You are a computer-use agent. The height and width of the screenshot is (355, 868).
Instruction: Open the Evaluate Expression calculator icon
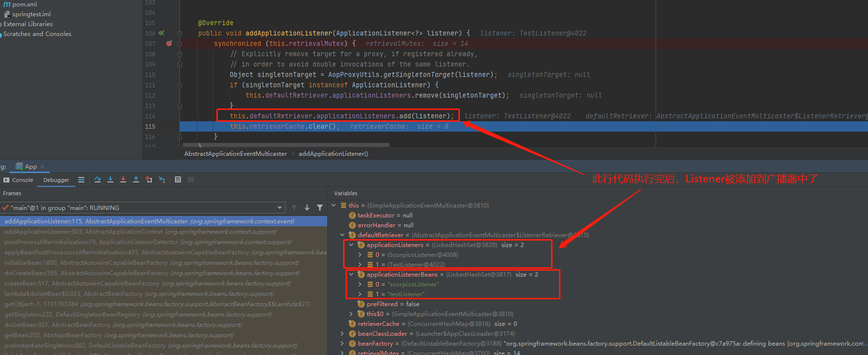(x=178, y=180)
